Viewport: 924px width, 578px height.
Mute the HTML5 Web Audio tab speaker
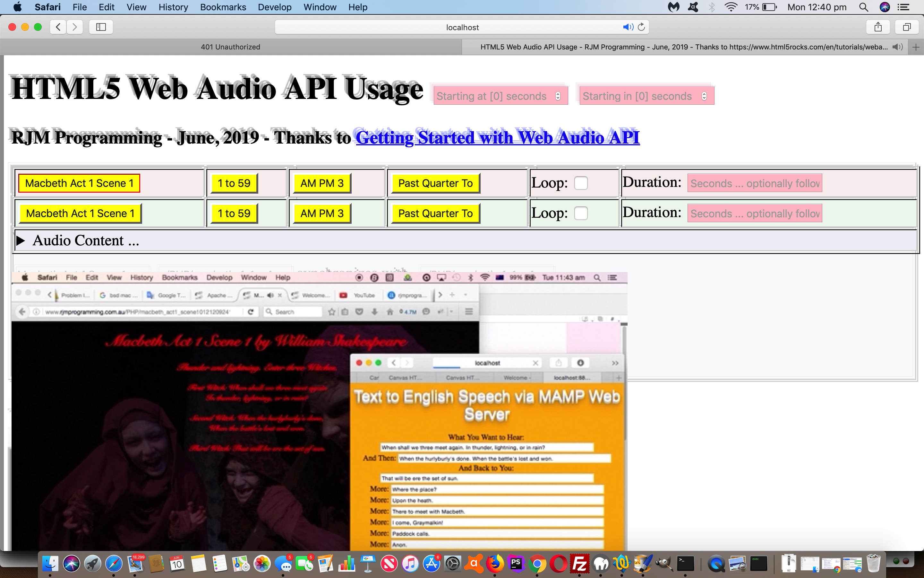click(x=897, y=47)
